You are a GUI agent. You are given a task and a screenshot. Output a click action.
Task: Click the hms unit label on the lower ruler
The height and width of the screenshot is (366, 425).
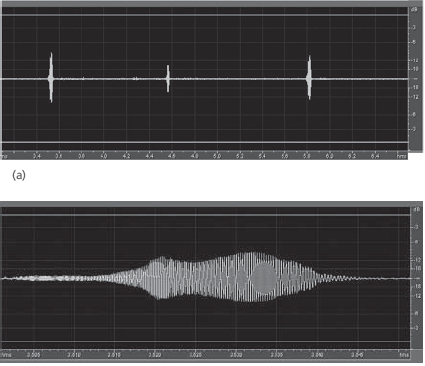[x=404, y=355]
